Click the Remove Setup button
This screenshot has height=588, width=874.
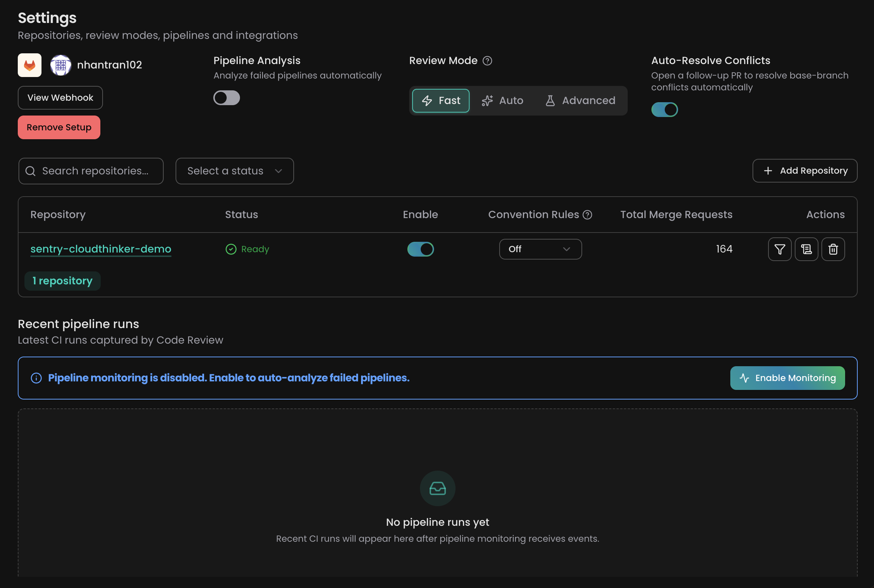coord(59,127)
